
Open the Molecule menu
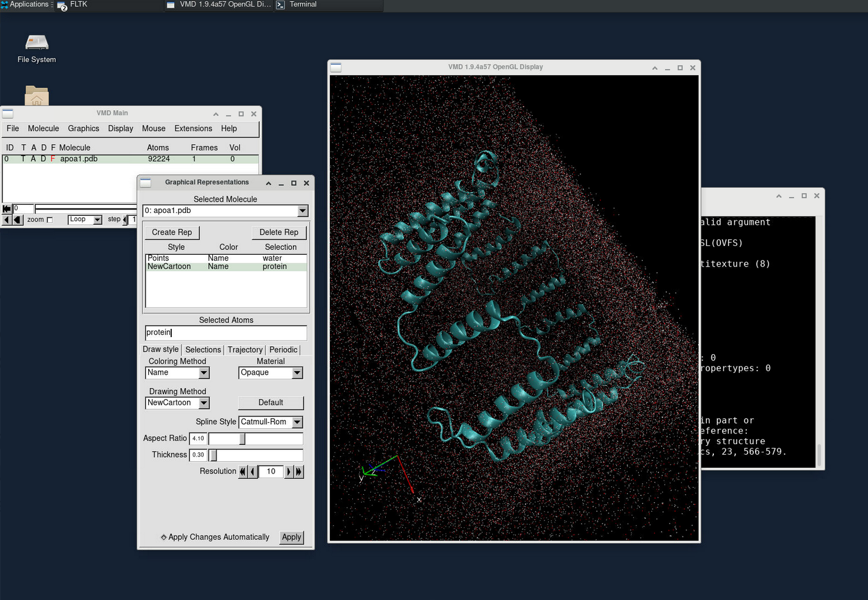point(44,129)
